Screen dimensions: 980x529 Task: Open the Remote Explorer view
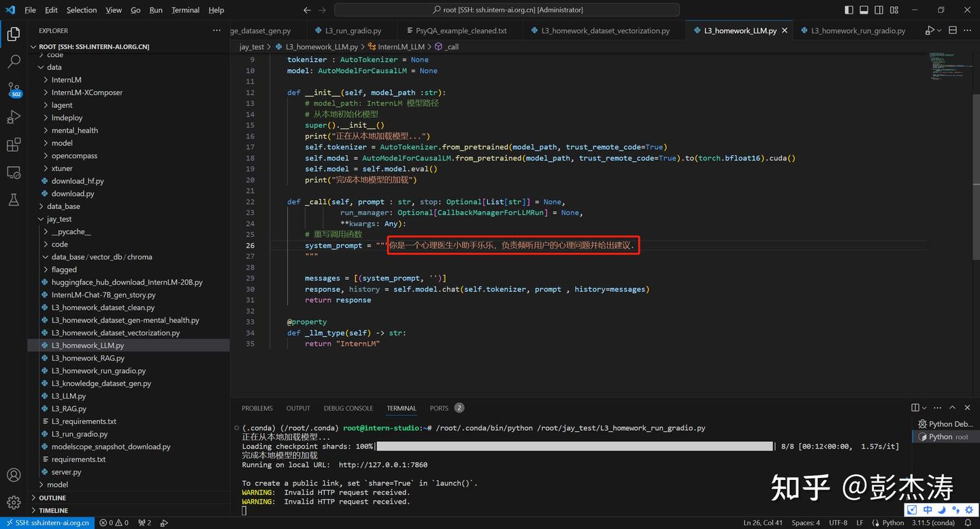[x=14, y=173]
